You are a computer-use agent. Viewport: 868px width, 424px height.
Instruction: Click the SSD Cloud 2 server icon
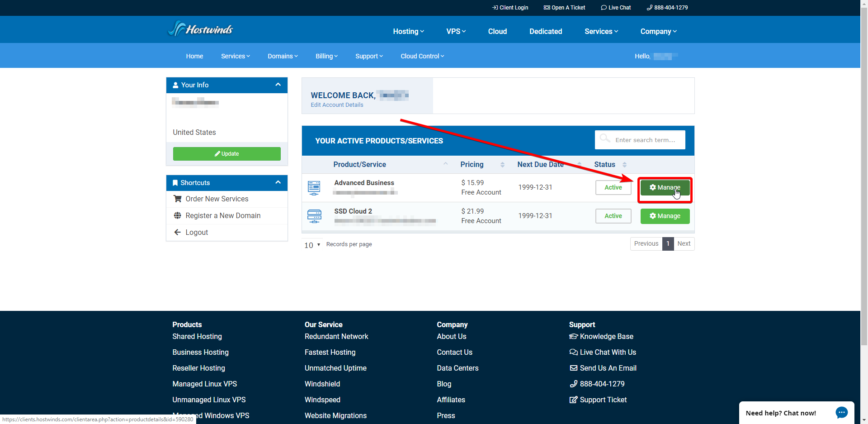coord(314,216)
